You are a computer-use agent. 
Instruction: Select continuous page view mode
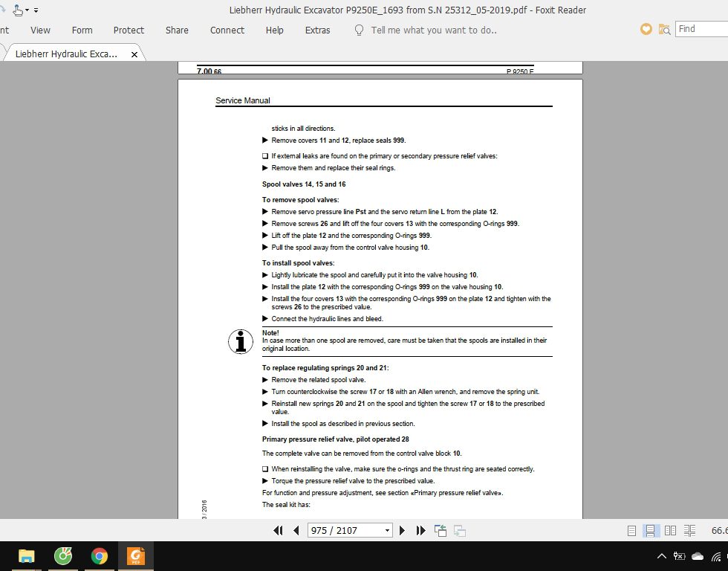(x=651, y=531)
